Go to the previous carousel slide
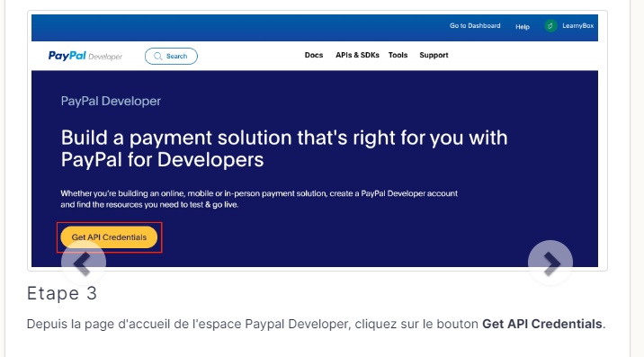Image resolution: width=644 pixels, height=357 pixels. click(84, 263)
